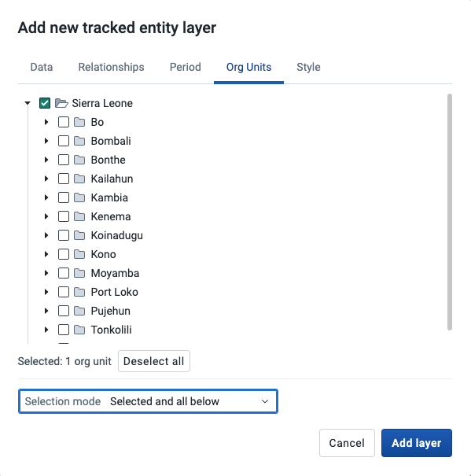Click the open folder icon beside Sierra Leone

(x=61, y=103)
